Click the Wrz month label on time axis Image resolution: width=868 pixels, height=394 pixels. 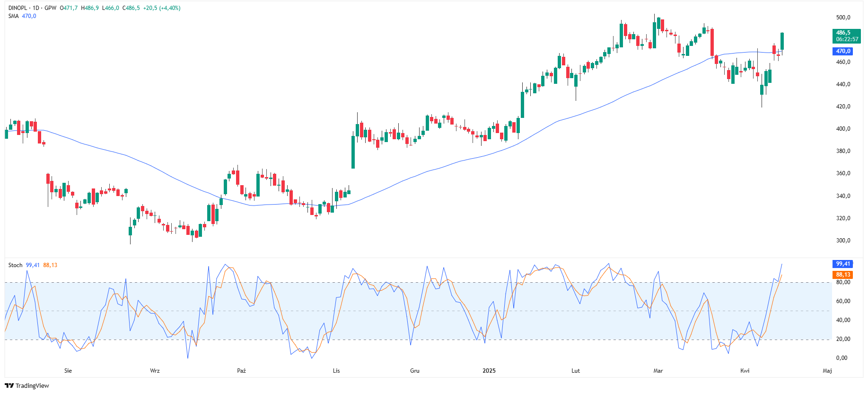pos(155,371)
